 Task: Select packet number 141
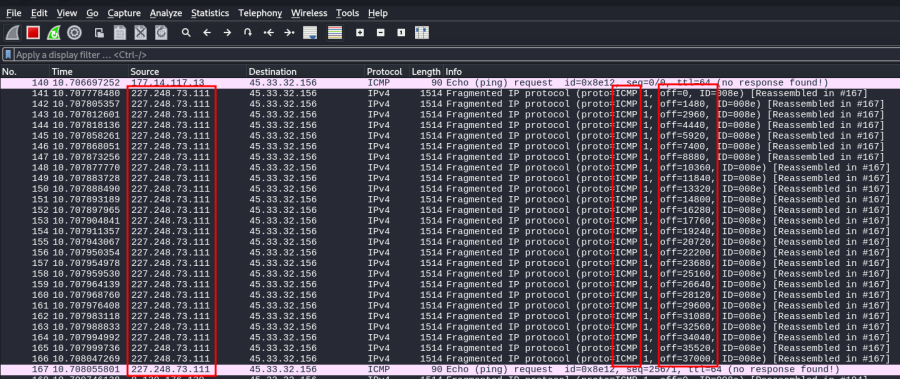pyautogui.click(x=40, y=94)
